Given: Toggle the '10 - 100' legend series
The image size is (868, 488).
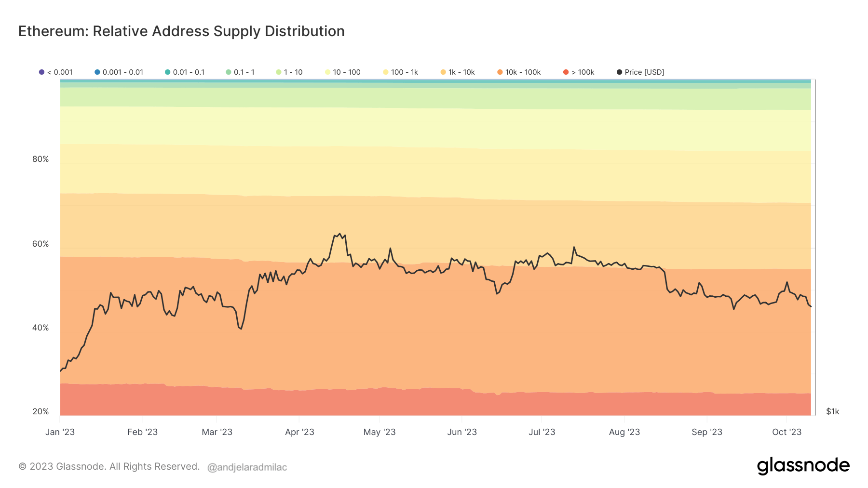Looking at the screenshot, I should pos(343,72).
